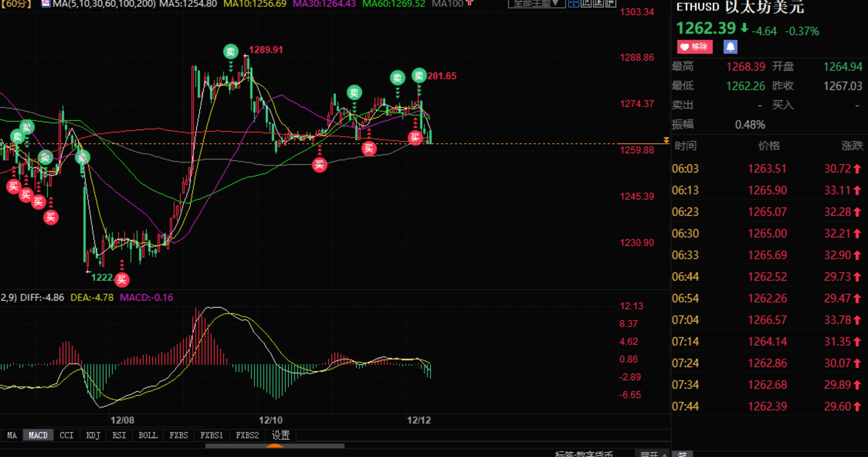Switch to the KDJ indicator tab

coord(93,435)
